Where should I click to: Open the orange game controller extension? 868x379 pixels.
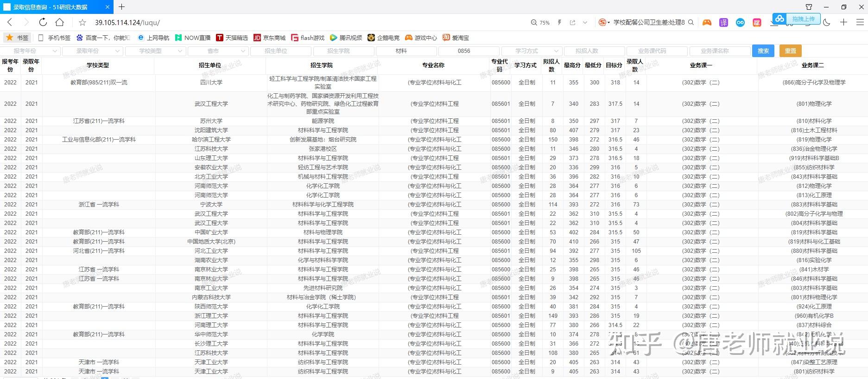pos(707,22)
